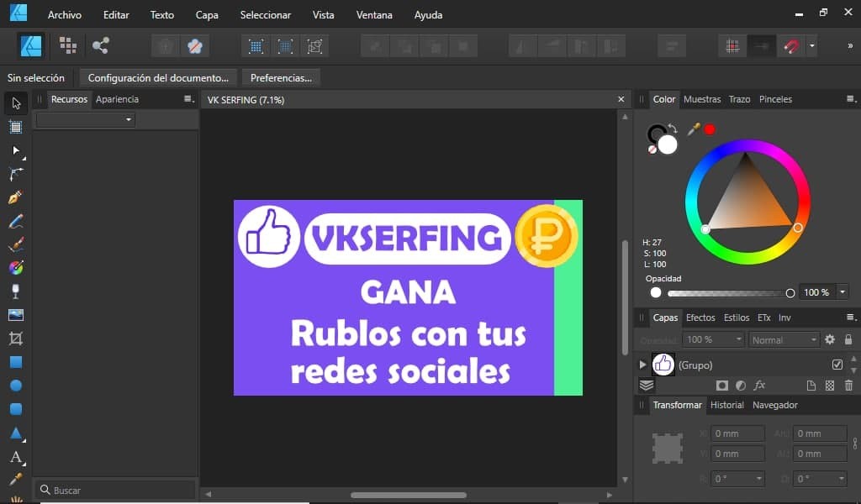Select the Crop tool

[x=16, y=339]
